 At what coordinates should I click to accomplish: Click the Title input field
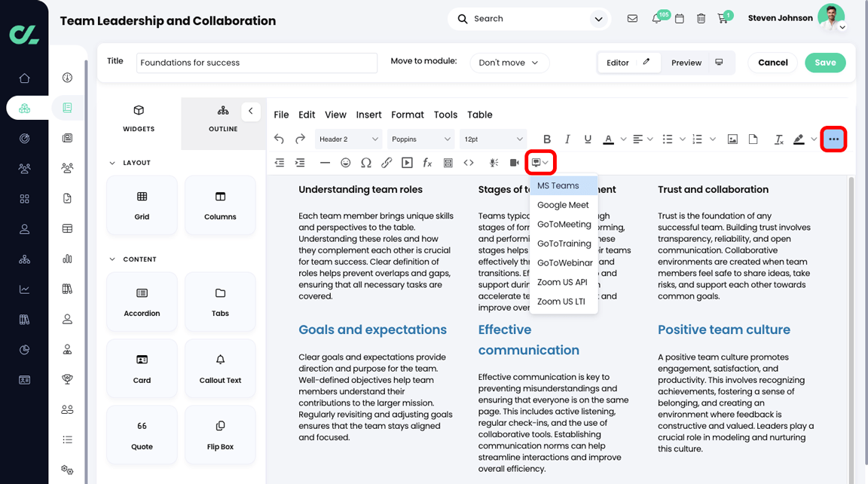pyautogui.click(x=257, y=63)
